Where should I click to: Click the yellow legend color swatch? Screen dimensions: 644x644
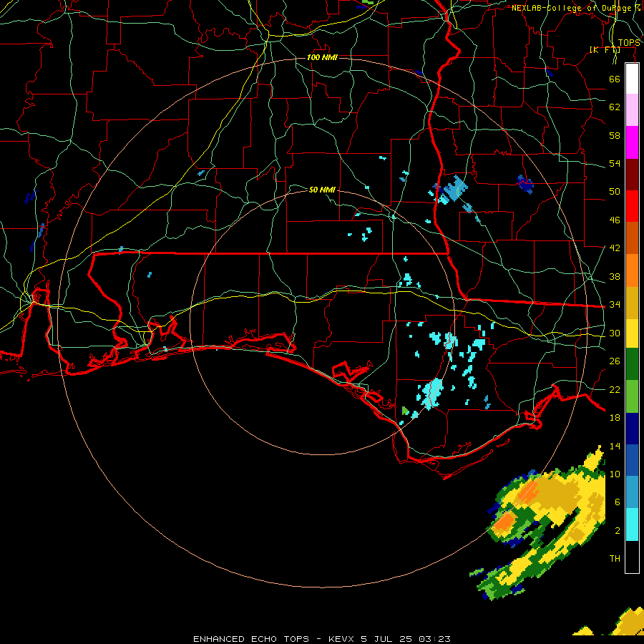pyautogui.click(x=632, y=333)
